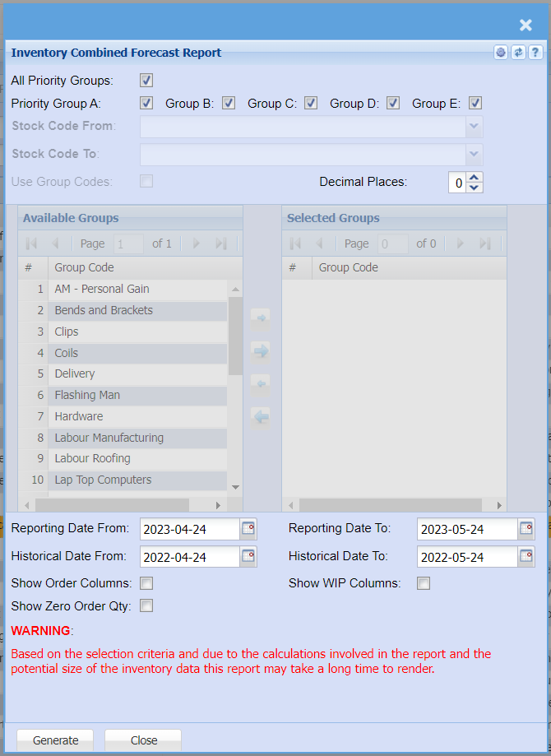Click Available Groups horizontal scrollbar right arrow
The width and height of the screenshot is (551, 756).
(x=218, y=505)
